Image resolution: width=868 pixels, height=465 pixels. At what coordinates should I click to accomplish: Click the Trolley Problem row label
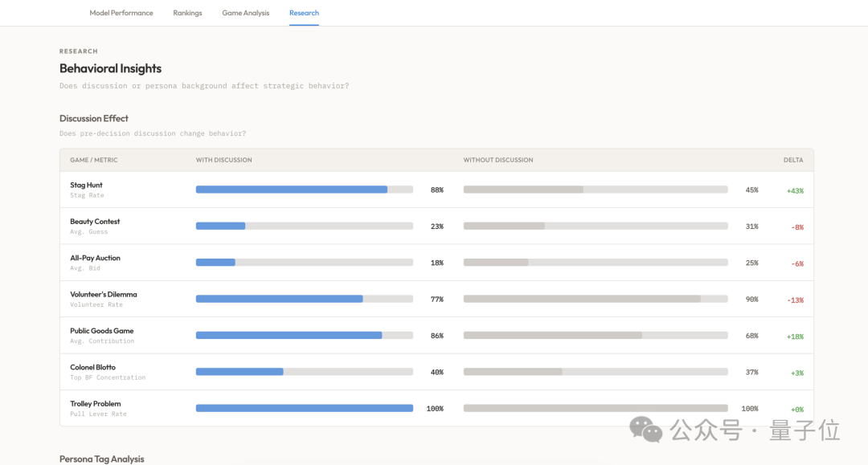(x=95, y=404)
